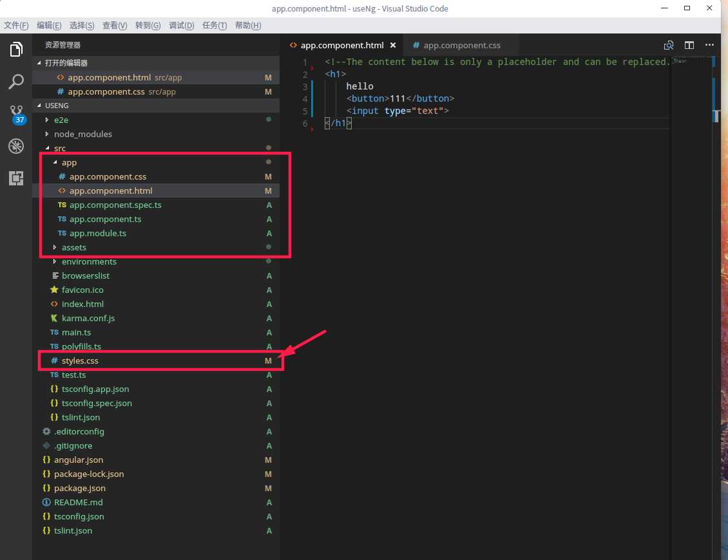The width and height of the screenshot is (728, 560).
Task: Open test.ts file
Action: point(155,375)
